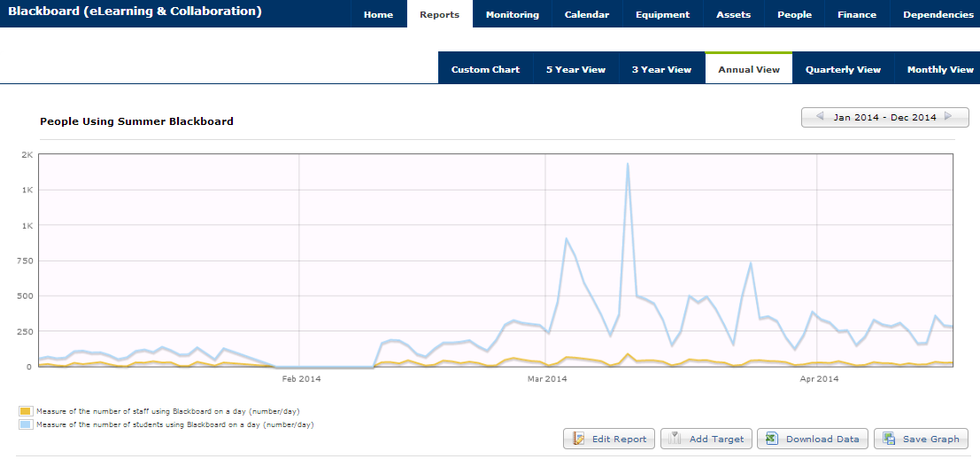The height and width of the screenshot is (459, 980).
Task: Click the Feb 2014 axis label
Action: tap(301, 378)
